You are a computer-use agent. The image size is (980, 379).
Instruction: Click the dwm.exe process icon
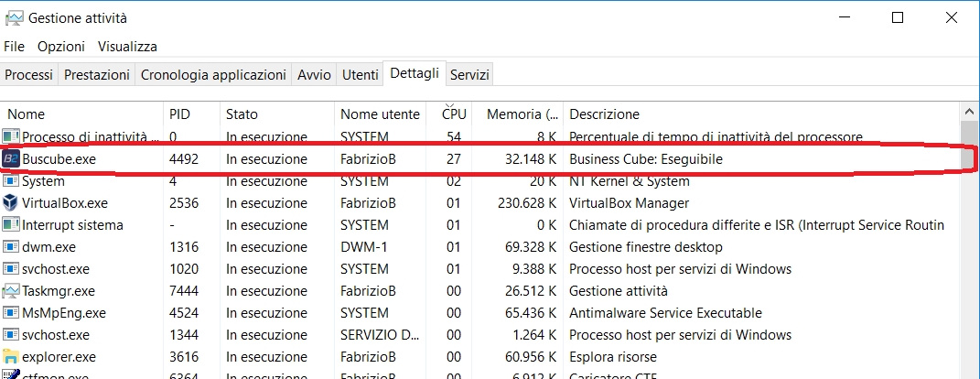click(x=12, y=247)
